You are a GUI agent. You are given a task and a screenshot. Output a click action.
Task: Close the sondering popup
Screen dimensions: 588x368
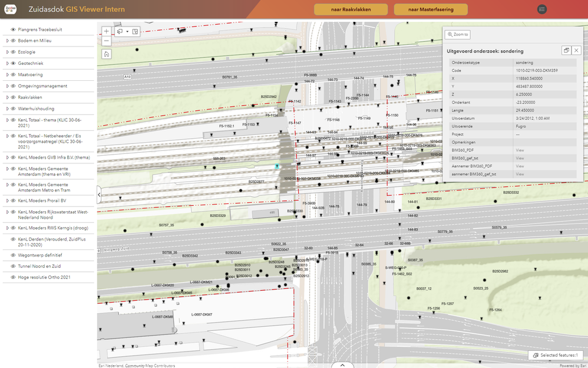pyautogui.click(x=576, y=50)
